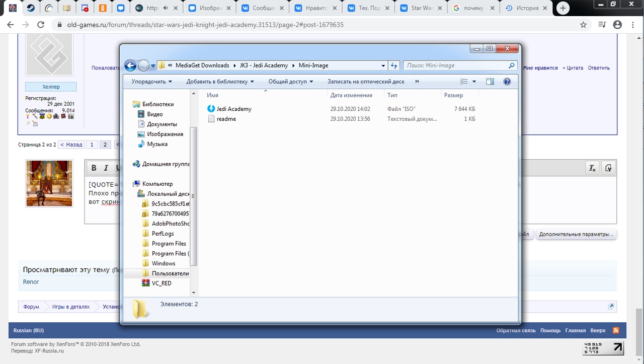Switch to the 'Сообще' VK browser tab

(x=263, y=8)
